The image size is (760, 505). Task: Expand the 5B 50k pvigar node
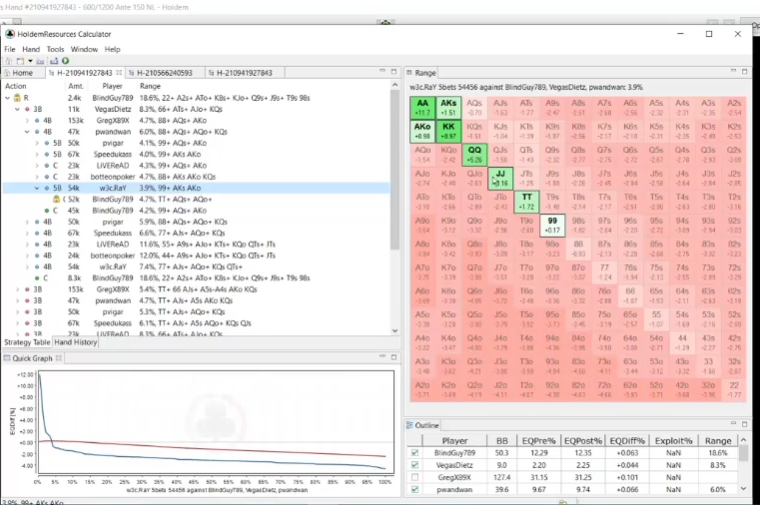pyautogui.click(x=37, y=143)
